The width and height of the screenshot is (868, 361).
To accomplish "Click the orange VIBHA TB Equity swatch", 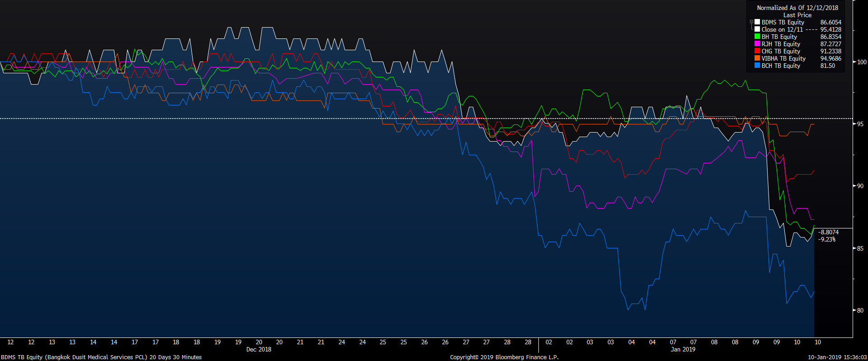I will [x=757, y=58].
